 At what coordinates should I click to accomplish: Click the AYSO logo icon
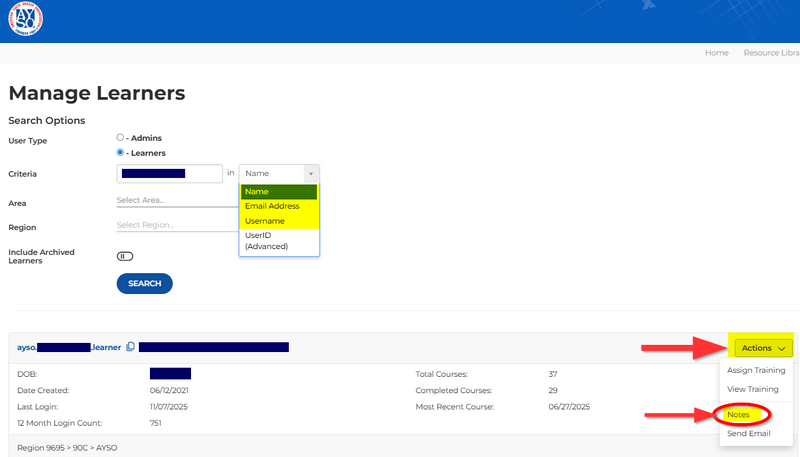25,18
